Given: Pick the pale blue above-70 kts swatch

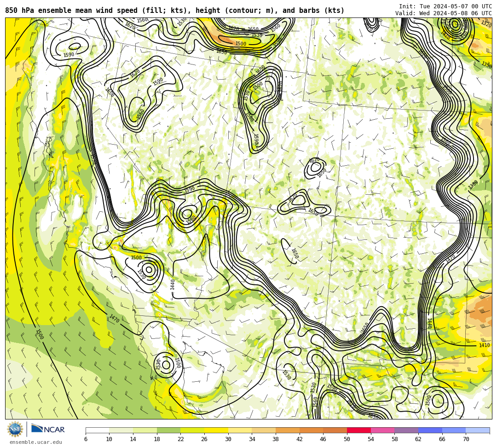Looking at the screenshot, I should click(478, 430).
